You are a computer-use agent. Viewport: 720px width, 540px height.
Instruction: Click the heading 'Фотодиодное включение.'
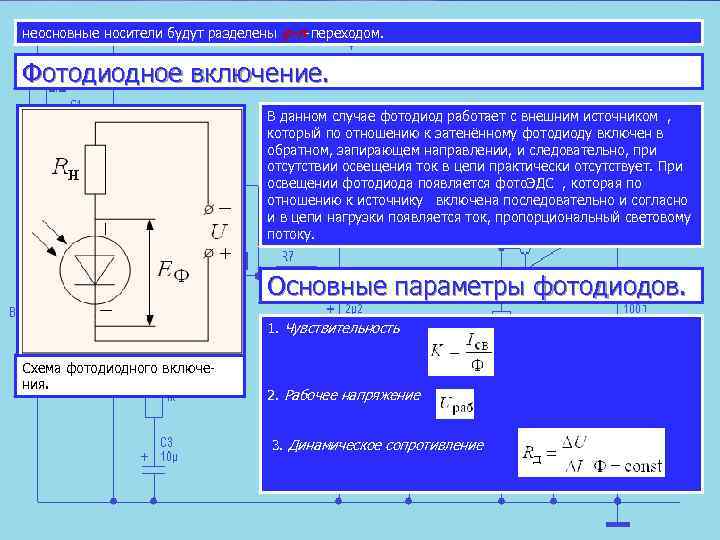click(x=175, y=73)
